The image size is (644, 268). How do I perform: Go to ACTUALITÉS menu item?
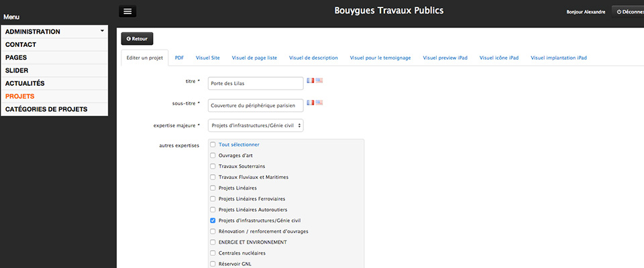pos(54,83)
